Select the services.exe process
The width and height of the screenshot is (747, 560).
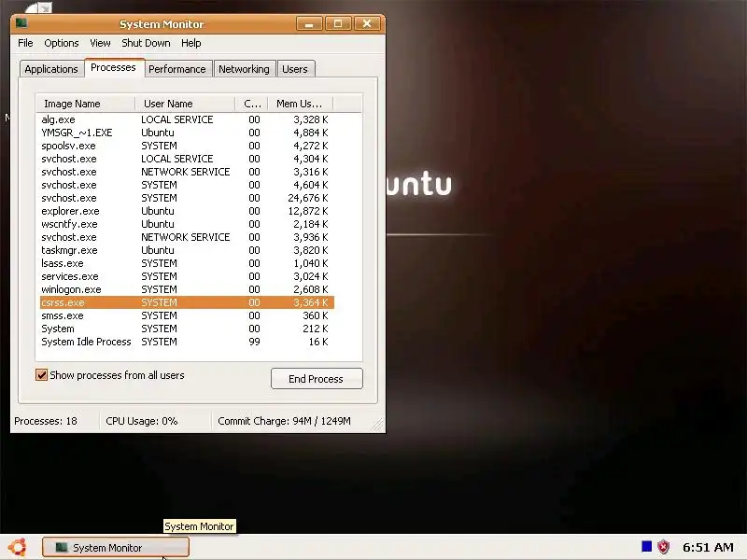[x=187, y=276]
